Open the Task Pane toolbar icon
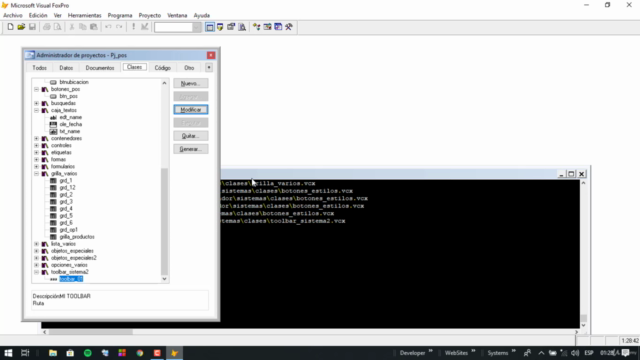Viewport: 640px width, 360px height. click(278, 27)
